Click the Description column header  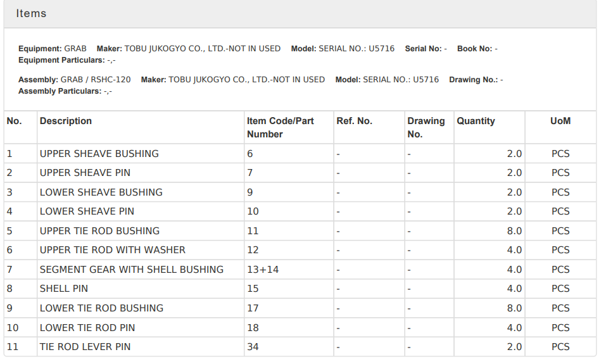pyautogui.click(x=65, y=121)
